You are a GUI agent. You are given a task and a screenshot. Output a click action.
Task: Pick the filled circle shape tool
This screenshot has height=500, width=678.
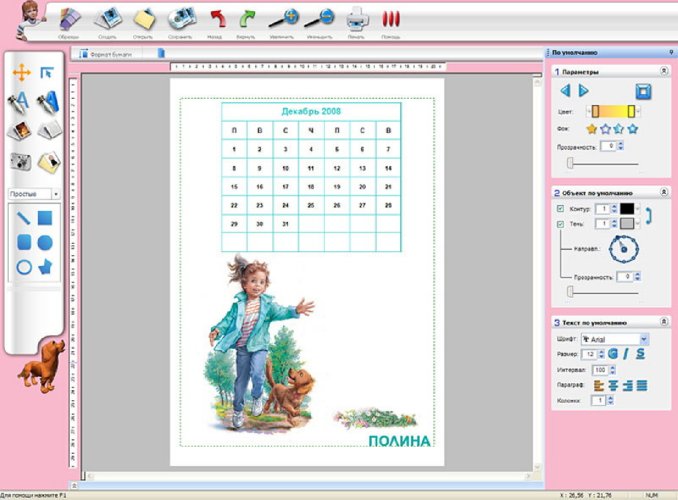pyautogui.click(x=45, y=242)
